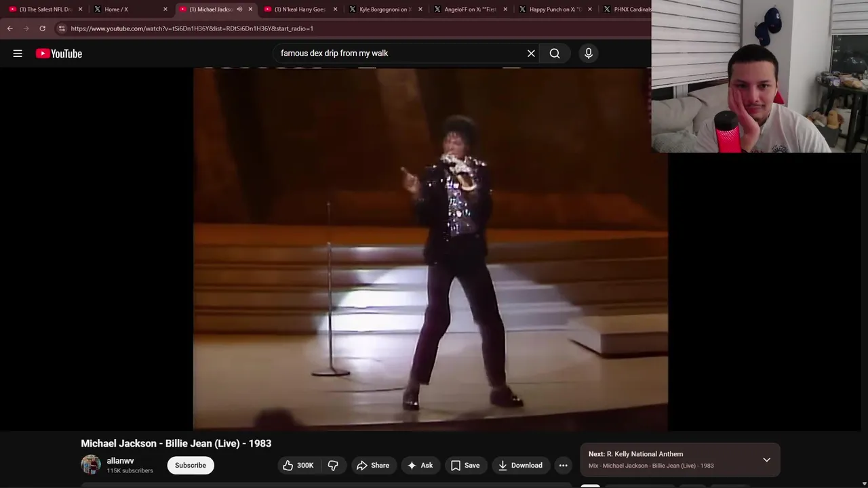Close the Safest NFL Draft tab

tap(80, 9)
